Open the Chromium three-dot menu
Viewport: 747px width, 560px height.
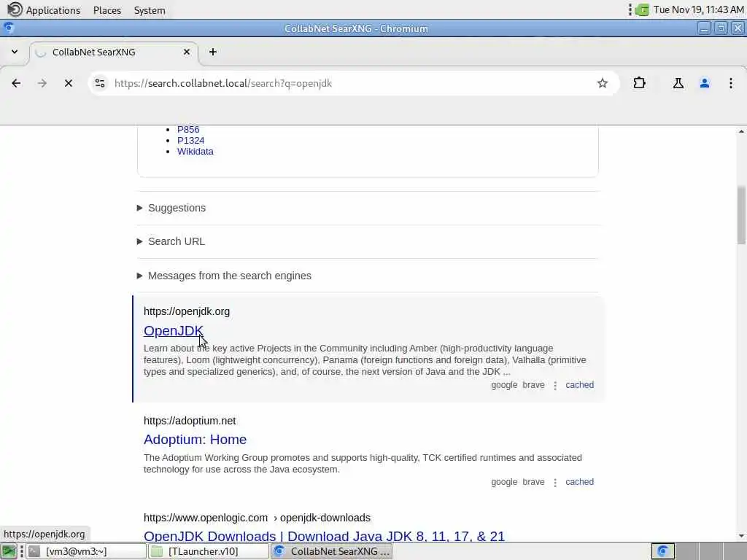coord(731,83)
